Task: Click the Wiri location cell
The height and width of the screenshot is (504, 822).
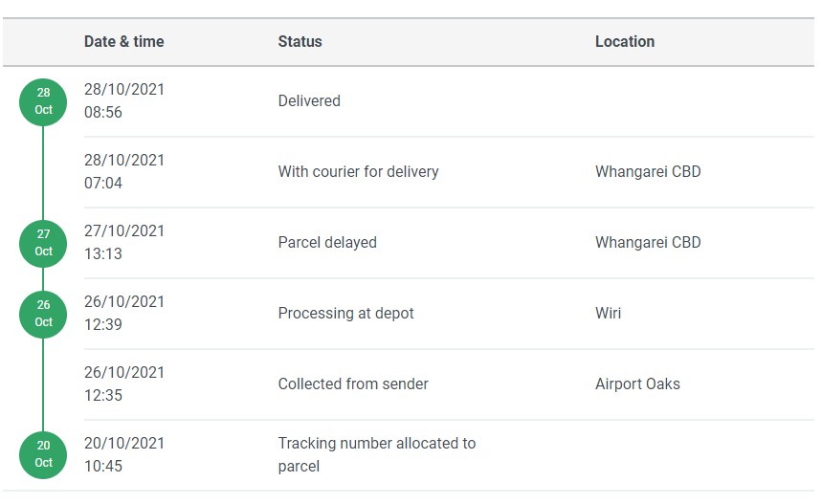Action: point(608,314)
